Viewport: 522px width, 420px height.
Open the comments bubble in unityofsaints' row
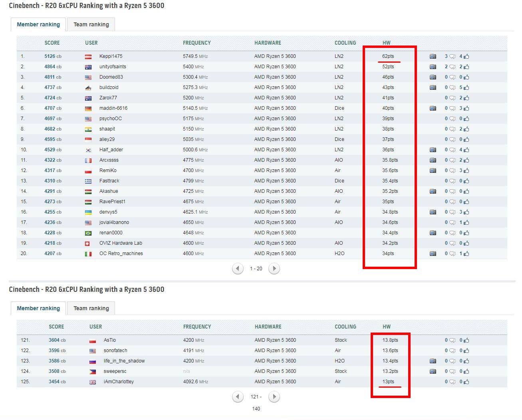(453, 67)
